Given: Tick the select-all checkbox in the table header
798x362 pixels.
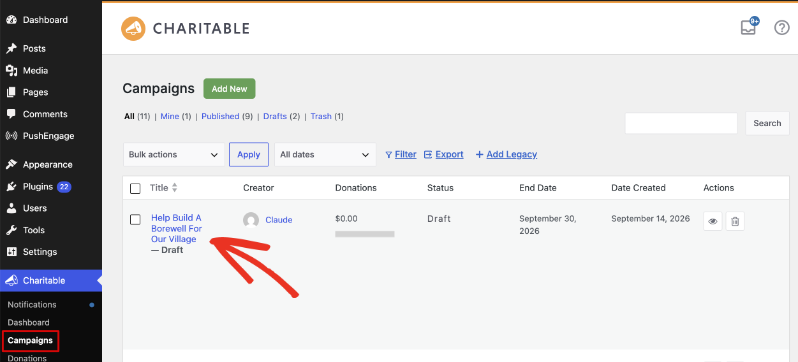Looking at the screenshot, I should click(x=135, y=188).
